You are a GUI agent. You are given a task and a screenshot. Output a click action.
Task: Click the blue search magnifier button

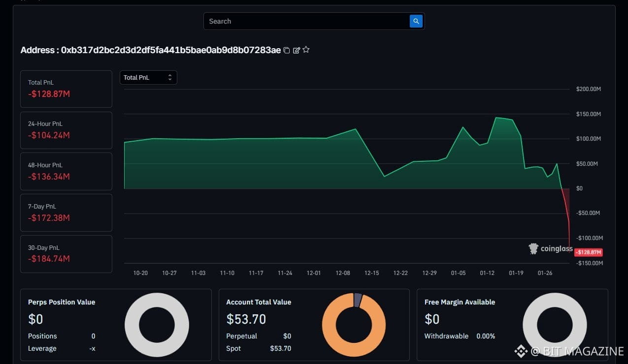click(416, 21)
